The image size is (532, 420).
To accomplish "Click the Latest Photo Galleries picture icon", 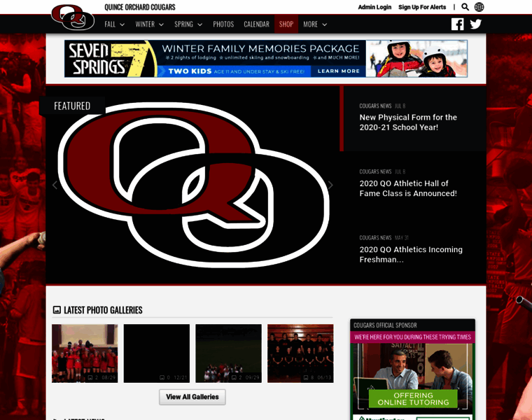I will point(57,309).
